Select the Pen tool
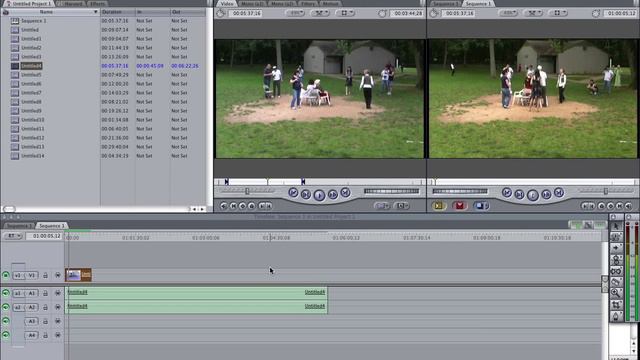 [x=616, y=316]
